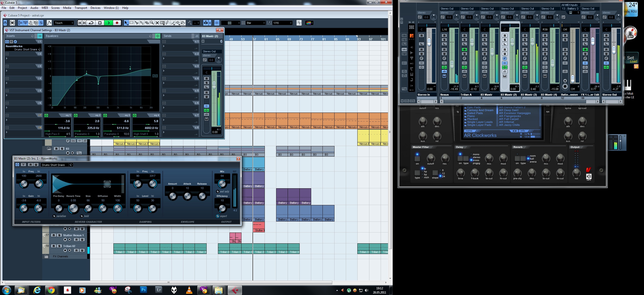
Task: Select AR Deep Swirl preset in synth
Action: coord(509,110)
